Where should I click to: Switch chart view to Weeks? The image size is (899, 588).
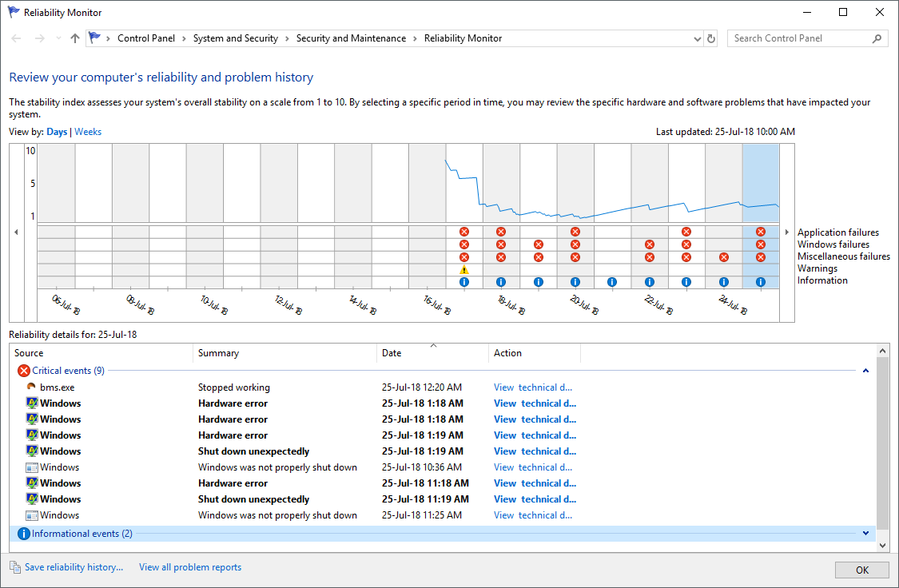pos(88,132)
